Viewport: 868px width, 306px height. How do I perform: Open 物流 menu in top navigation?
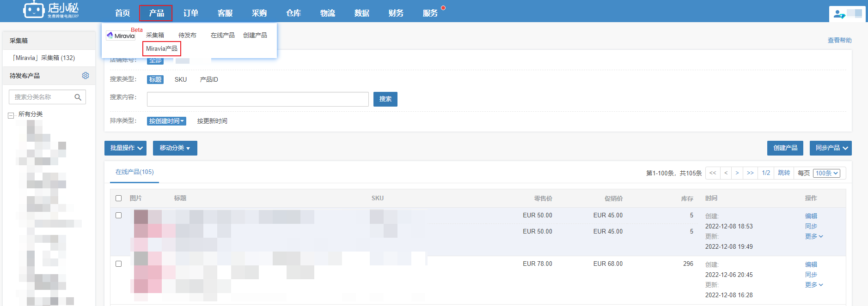click(328, 13)
